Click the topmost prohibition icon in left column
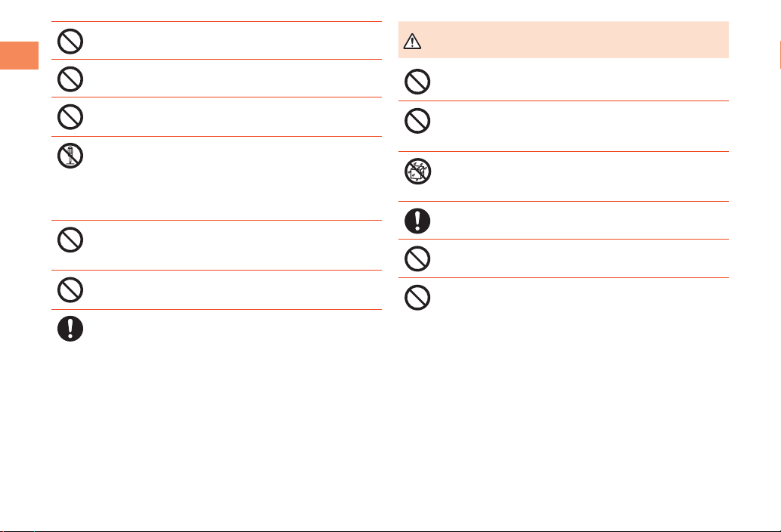 [x=70, y=41]
